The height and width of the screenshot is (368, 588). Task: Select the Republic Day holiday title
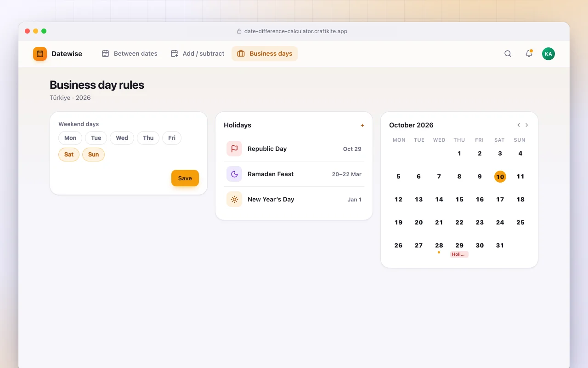(267, 149)
